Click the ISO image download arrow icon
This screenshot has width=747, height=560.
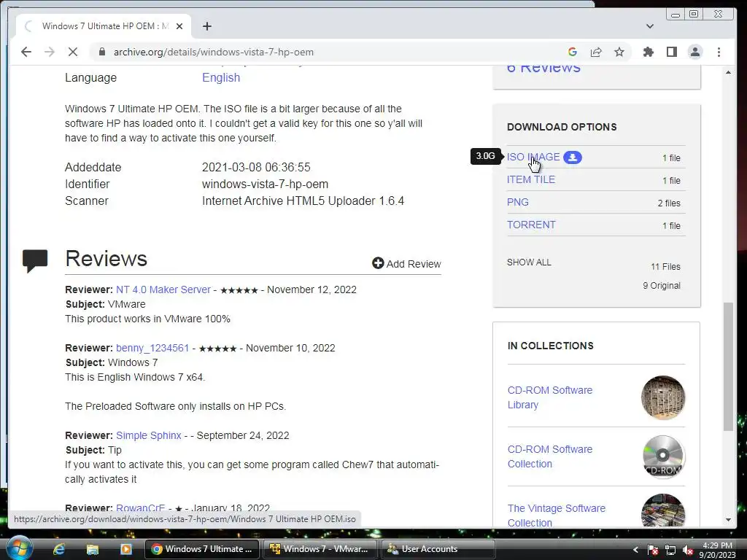point(572,157)
